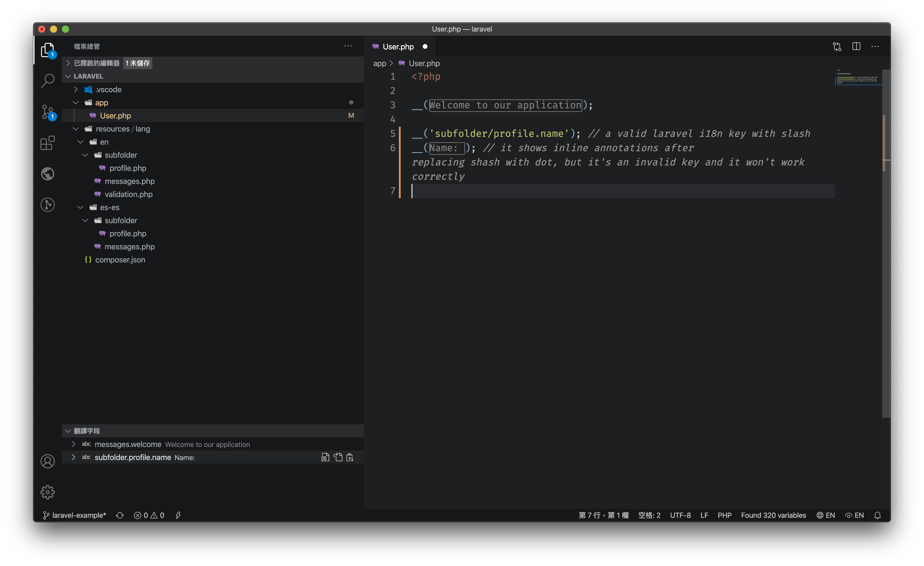Open the Extensions icon in the Activity Bar
The image size is (924, 566).
pyautogui.click(x=48, y=143)
